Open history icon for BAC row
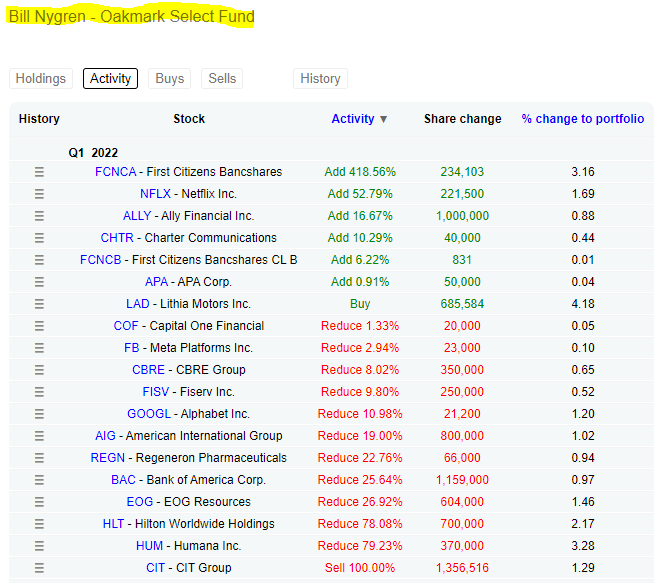 tap(39, 480)
